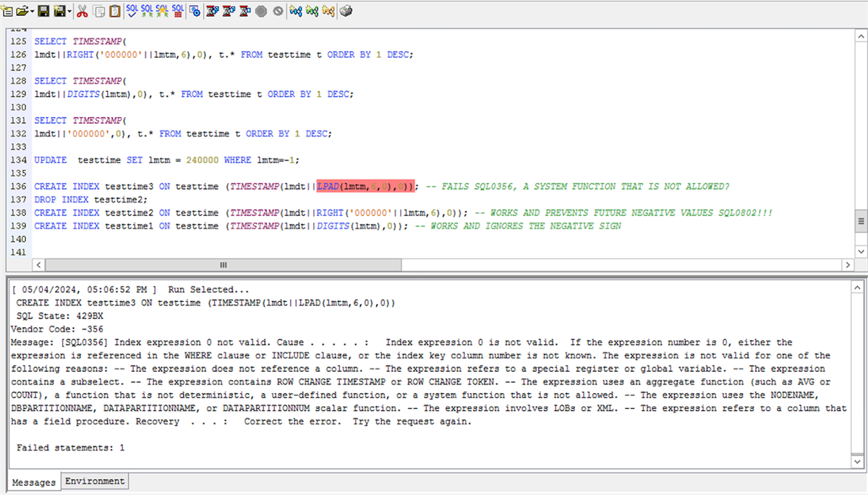Expand the Save As dropdown arrow
Screen dimensions: 868x495
(x=69, y=12)
